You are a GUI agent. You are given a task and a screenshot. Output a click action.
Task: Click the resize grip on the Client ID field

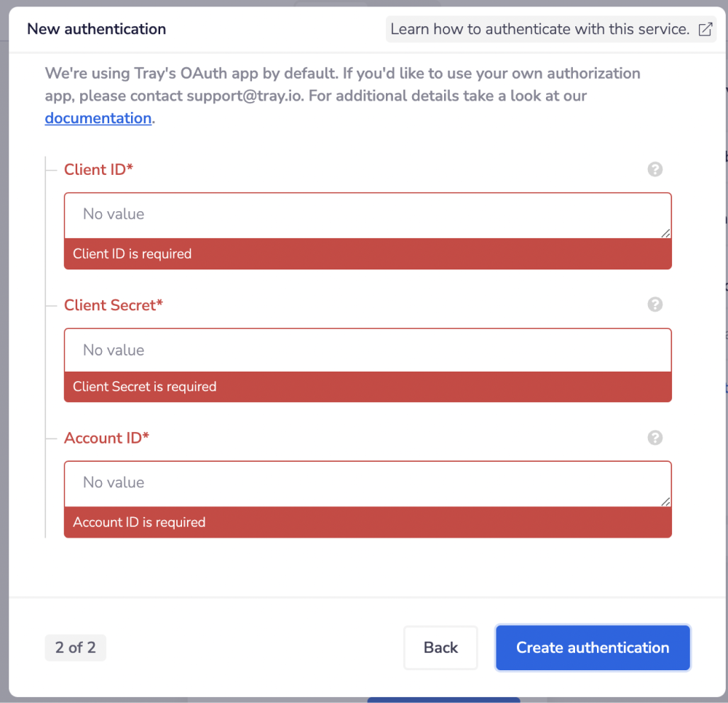(x=666, y=234)
